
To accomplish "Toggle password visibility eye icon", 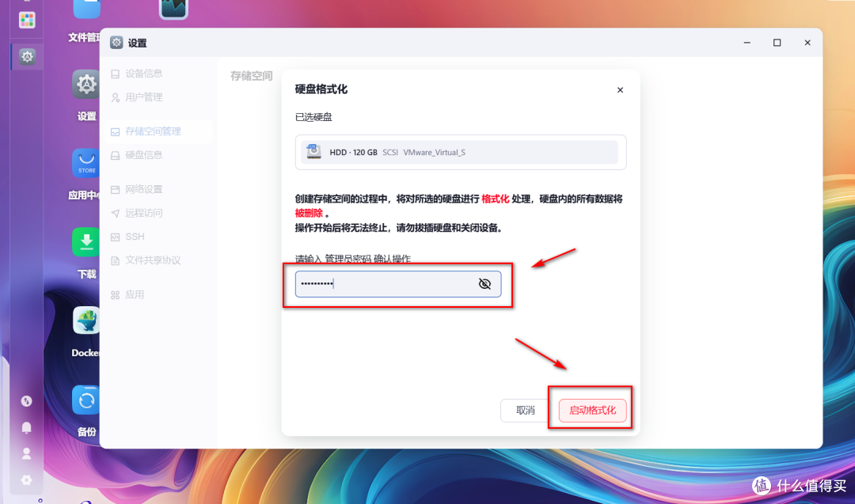I will 484,284.
